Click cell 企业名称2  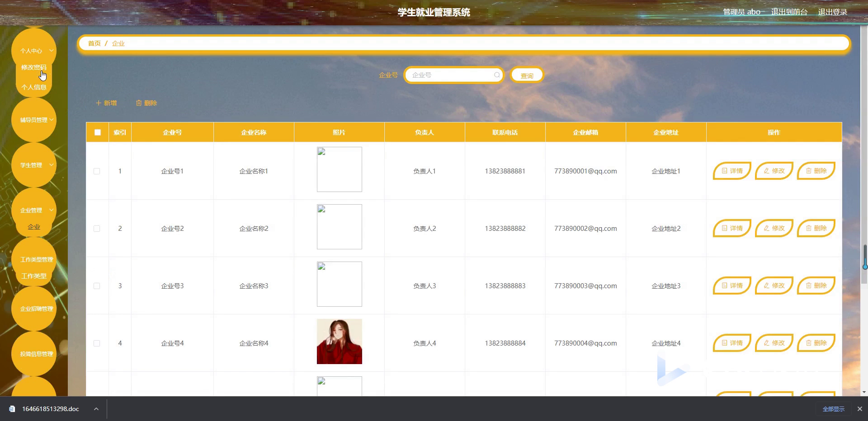(x=254, y=229)
